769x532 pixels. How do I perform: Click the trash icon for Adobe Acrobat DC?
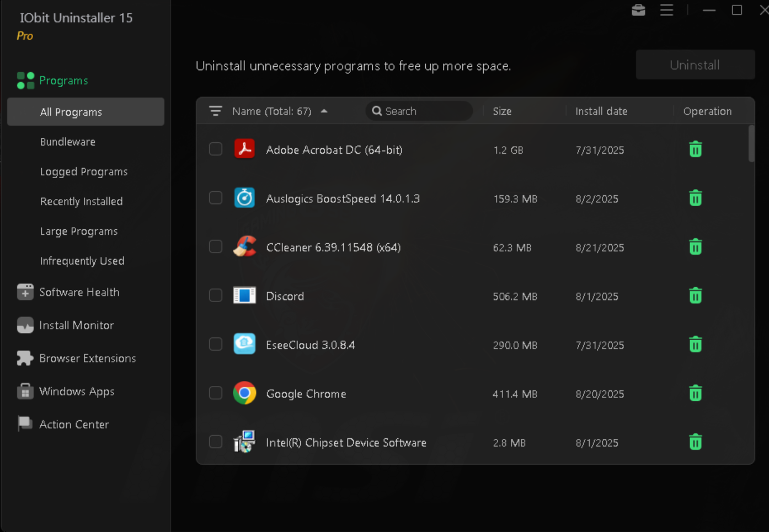[696, 149]
